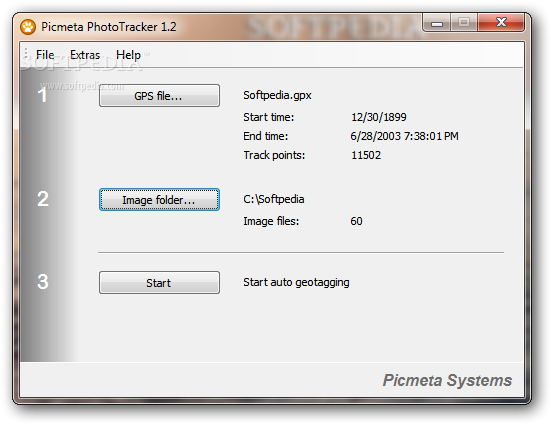The image size is (552, 425).
Task: Click the Track points value 11502
Action: pos(366,155)
